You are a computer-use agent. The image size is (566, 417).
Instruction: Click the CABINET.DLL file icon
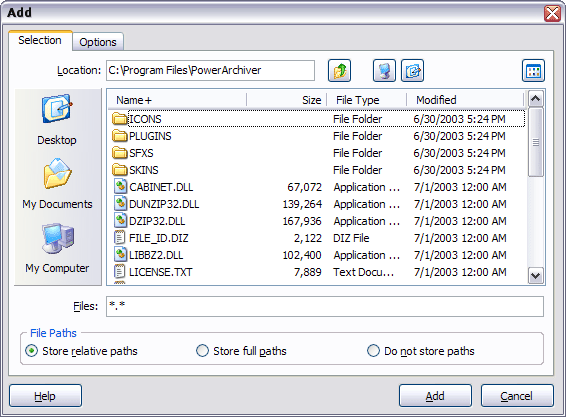120,187
